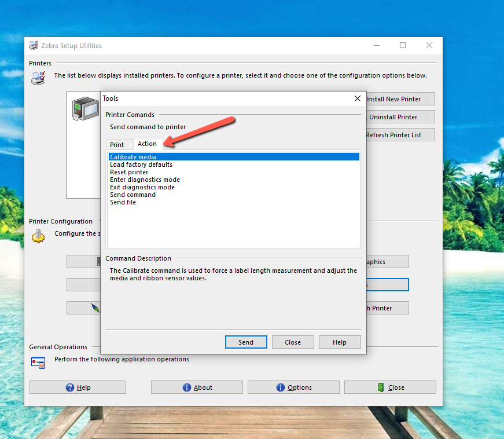Select Calibrate media command

click(x=133, y=157)
